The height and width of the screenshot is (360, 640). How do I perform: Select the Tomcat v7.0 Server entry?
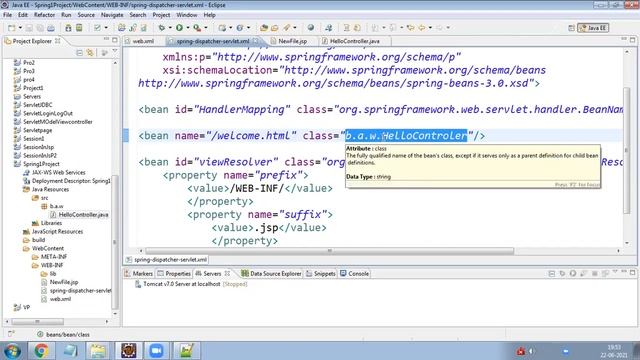191,284
